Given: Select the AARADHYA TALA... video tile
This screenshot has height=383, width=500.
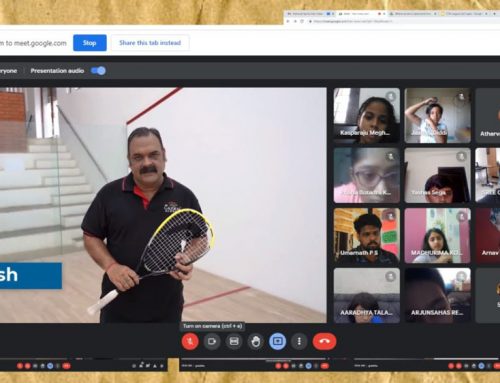Looking at the screenshot, I should (x=367, y=295).
